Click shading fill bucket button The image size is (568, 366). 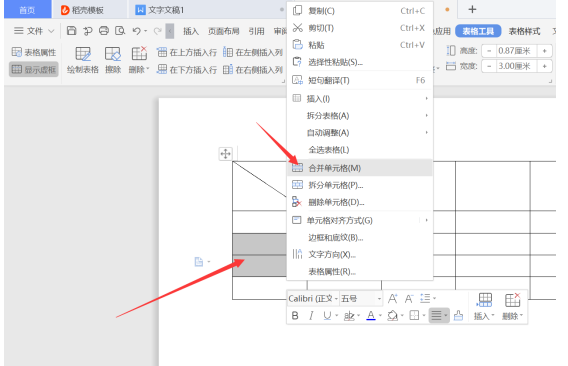(x=393, y=316)
